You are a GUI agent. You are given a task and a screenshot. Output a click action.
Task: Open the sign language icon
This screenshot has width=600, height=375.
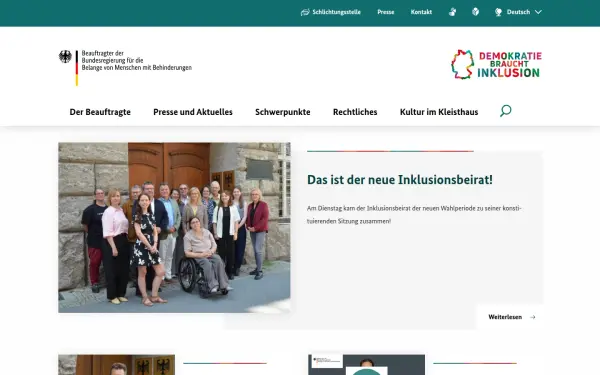(x=452, y=12)
